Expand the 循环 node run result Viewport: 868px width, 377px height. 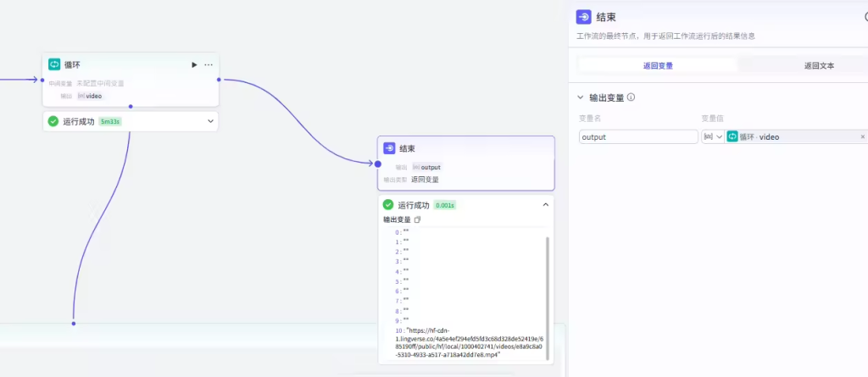[x=210, y=121]
